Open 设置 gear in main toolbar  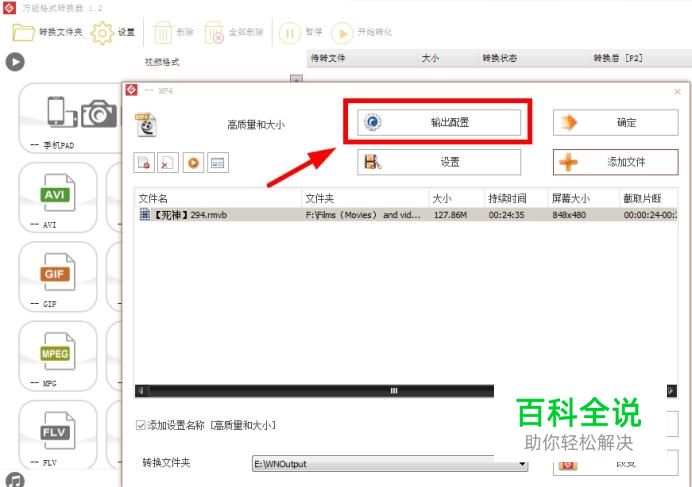[x=113, y=32]
